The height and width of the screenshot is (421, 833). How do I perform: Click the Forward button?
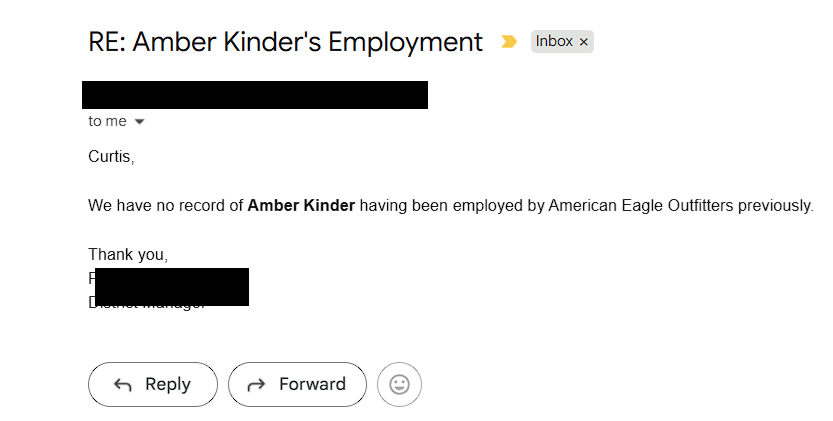[x=298, y=384]
